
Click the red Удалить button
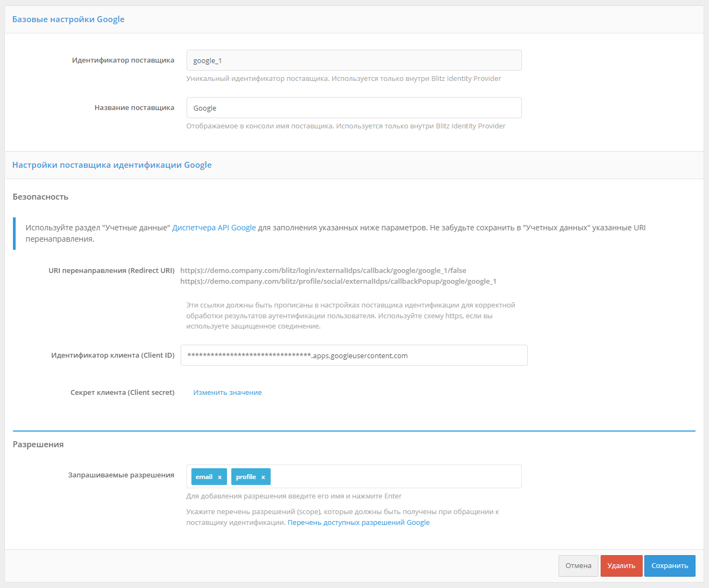[x=621, y=566]
